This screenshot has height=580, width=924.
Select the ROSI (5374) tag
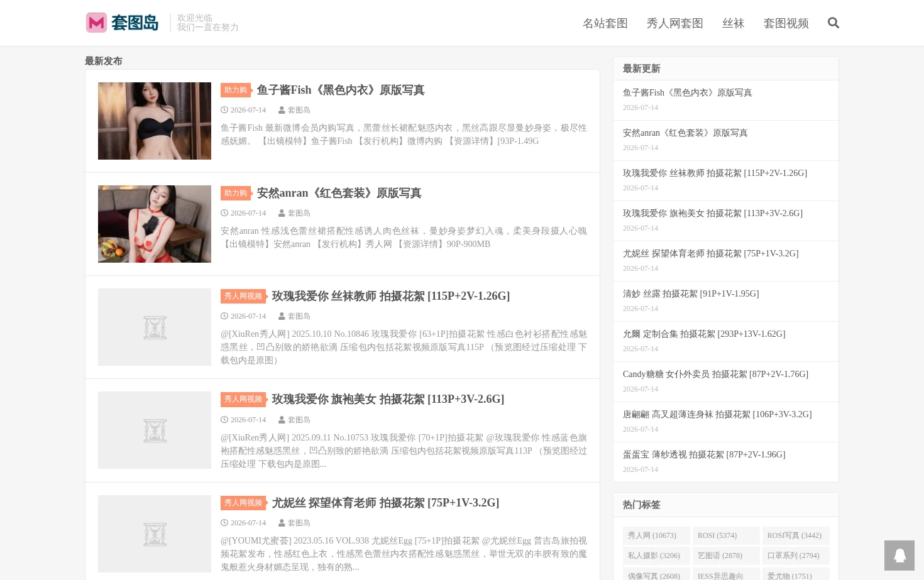click(x=726, y=535)
